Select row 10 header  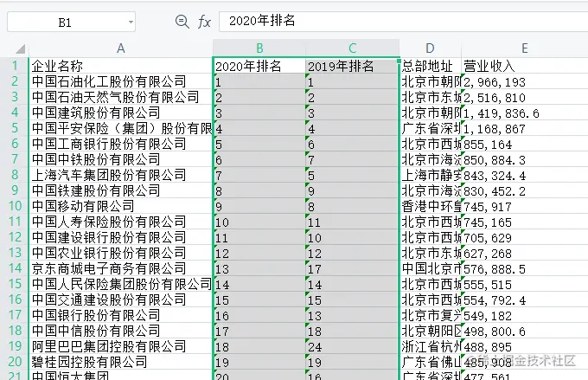coord(15,205)
